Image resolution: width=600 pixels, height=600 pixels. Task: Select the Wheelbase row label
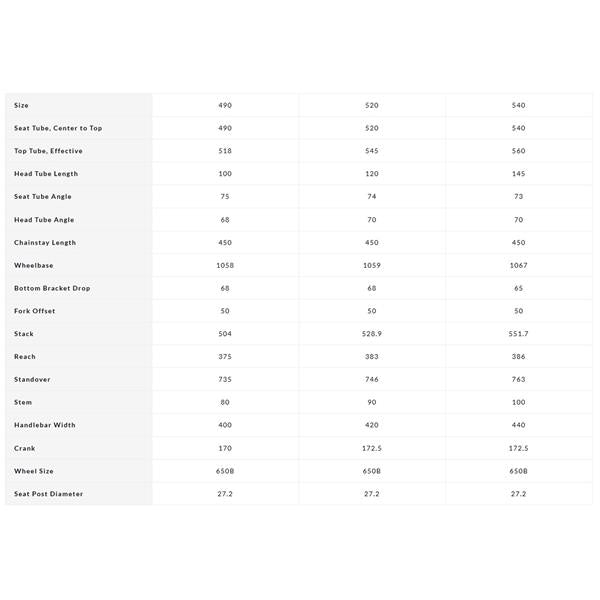34,266
